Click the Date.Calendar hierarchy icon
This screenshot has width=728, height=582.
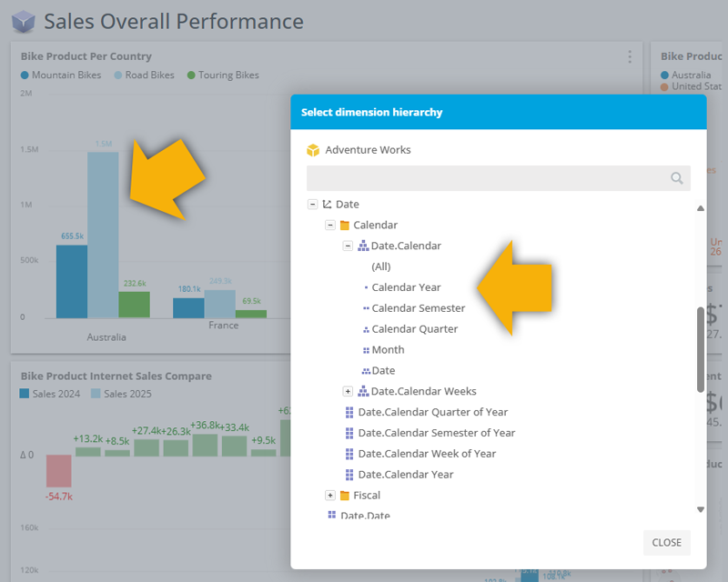[x=362, y=246]
